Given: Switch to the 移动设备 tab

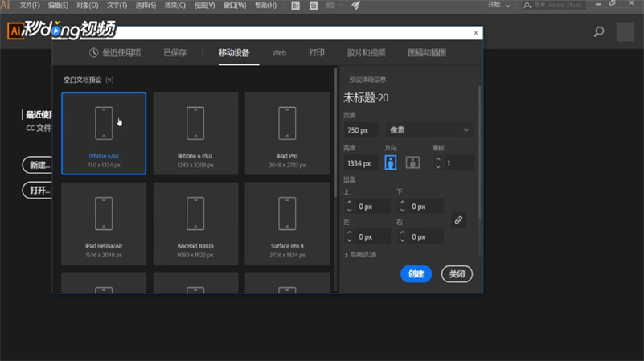Looking at the screenshot, I should (234, 52).
